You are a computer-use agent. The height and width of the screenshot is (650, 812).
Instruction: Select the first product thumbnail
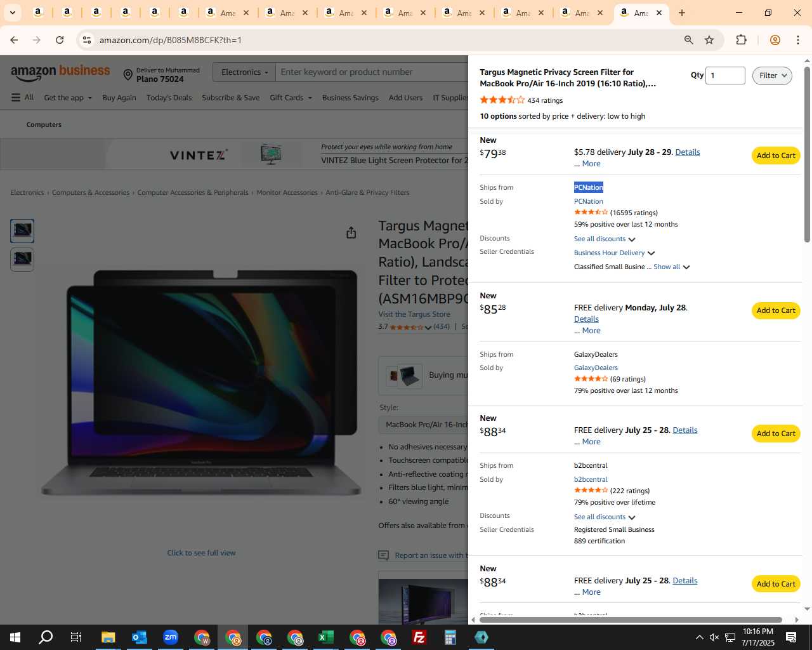[x=22, y=230]
